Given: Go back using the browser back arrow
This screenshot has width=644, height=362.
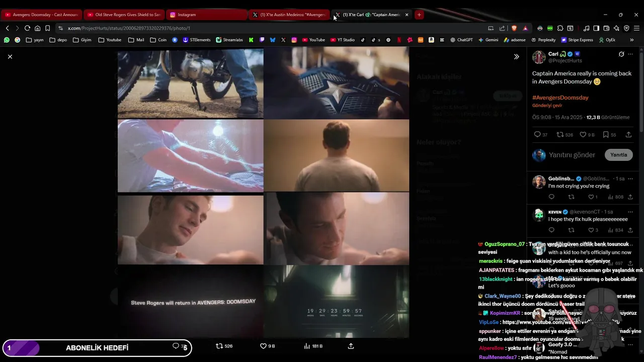Looking at the screenshot, I should (x=7, y=28).
